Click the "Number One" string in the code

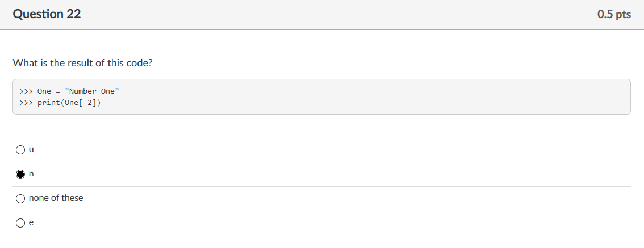[x=92, y=91]
